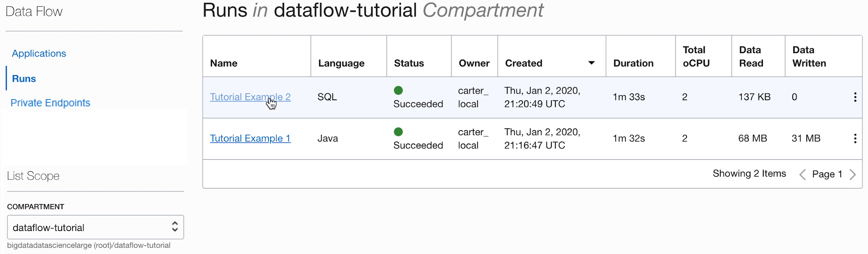Click the Data Read column header
The height and width of the screenshot is (254, 868).
click(x=751, y=57)
